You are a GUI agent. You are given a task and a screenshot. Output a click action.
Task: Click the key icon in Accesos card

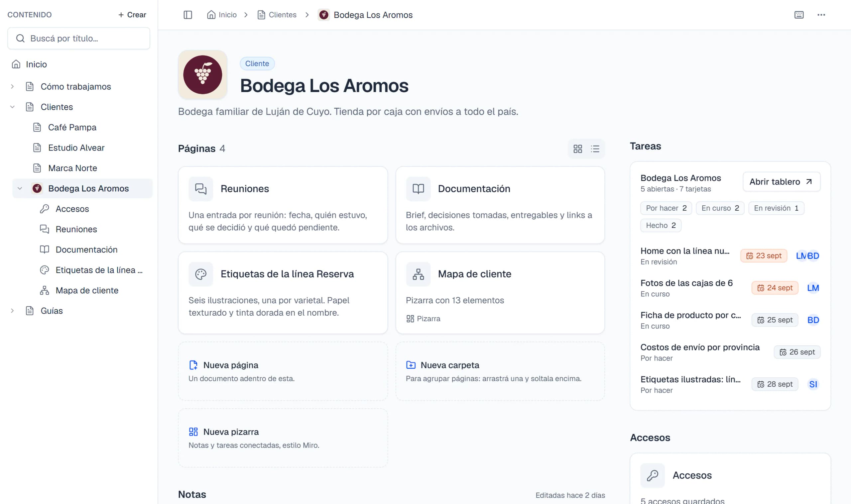click(653, 475)
